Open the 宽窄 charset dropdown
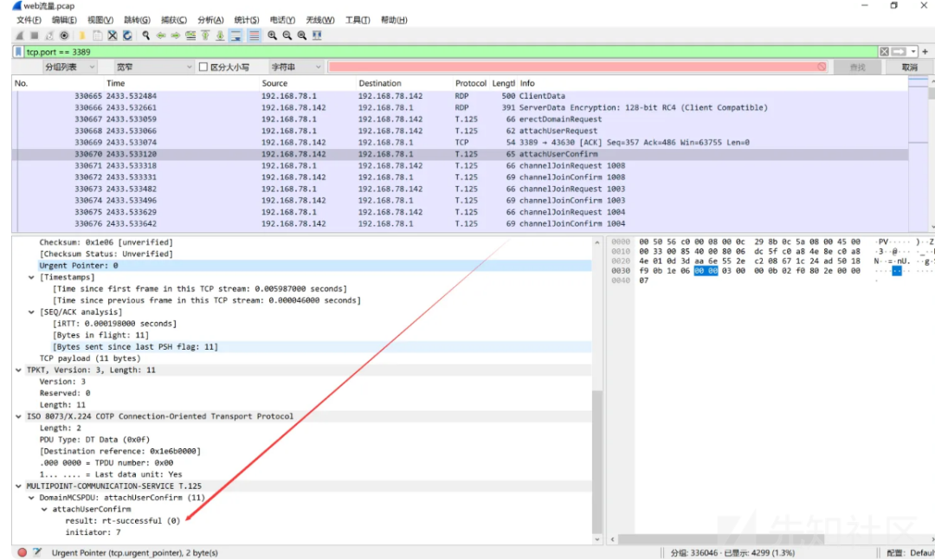Viewport: 935px width, 560px height. [x=154, y=67]
